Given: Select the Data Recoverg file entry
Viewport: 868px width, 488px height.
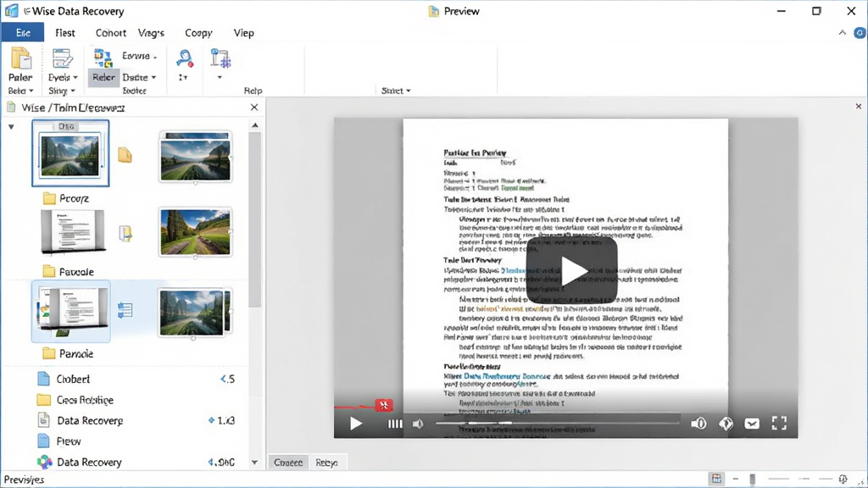Looking at the screenshot, I should tap(90, 420).
